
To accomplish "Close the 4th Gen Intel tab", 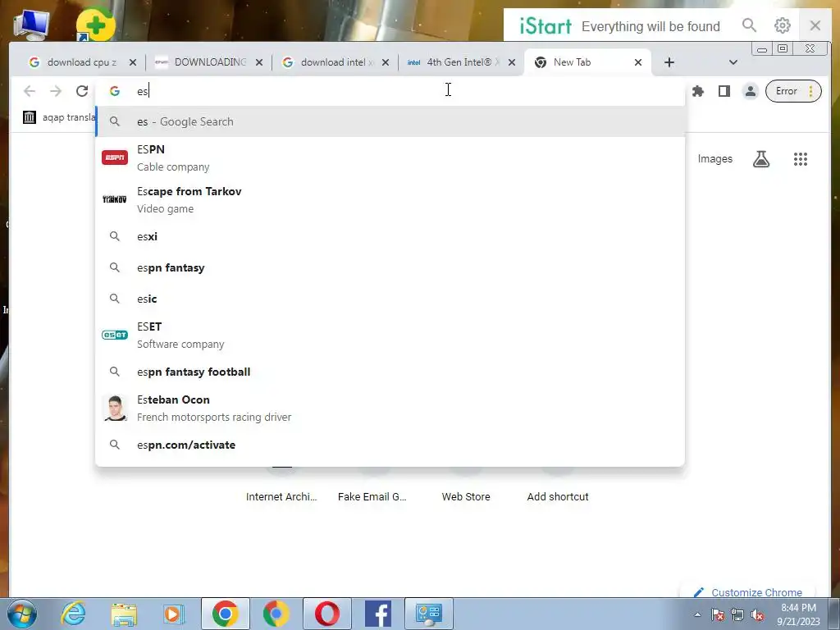I will [512, 62].
